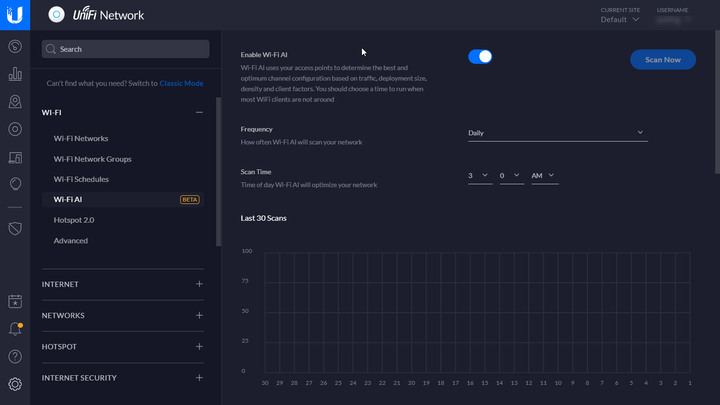Collapse the WI-FI section
Viewport: 720px width, 405px height.
[x=199, y=112]
